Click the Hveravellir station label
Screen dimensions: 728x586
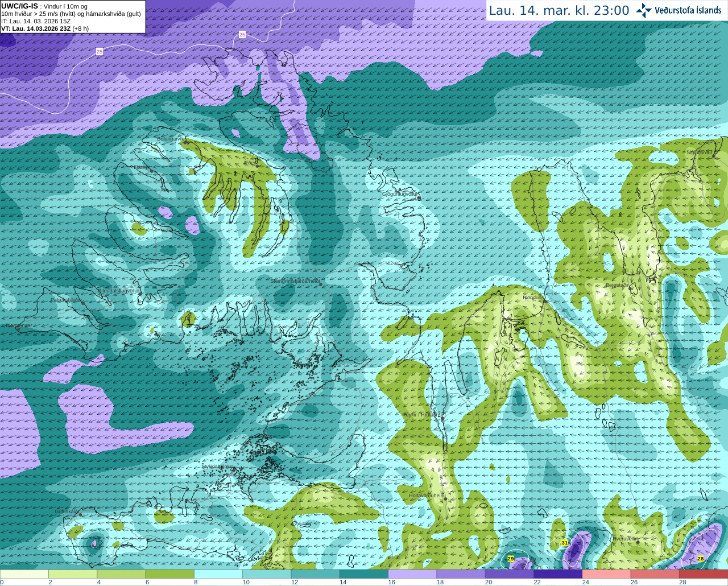tap(624, 538)
